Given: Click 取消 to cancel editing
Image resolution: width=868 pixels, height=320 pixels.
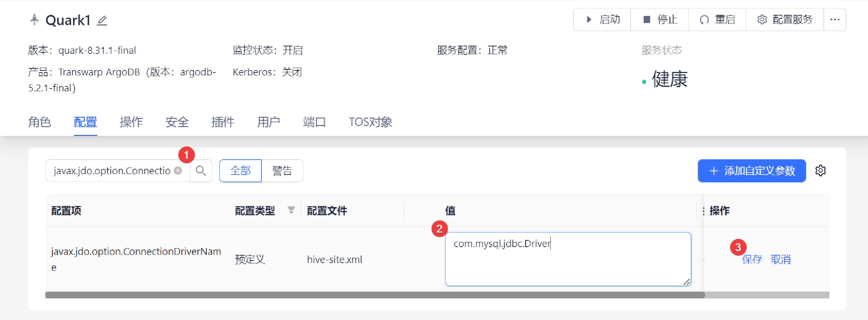Looking at the screenshot, I should (x=781, y=259).
